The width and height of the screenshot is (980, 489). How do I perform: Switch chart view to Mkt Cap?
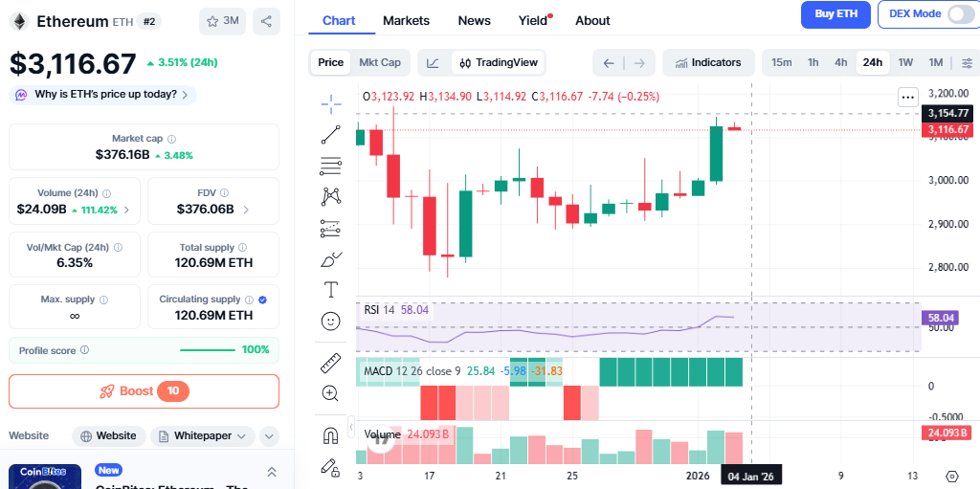pos(380,63)
